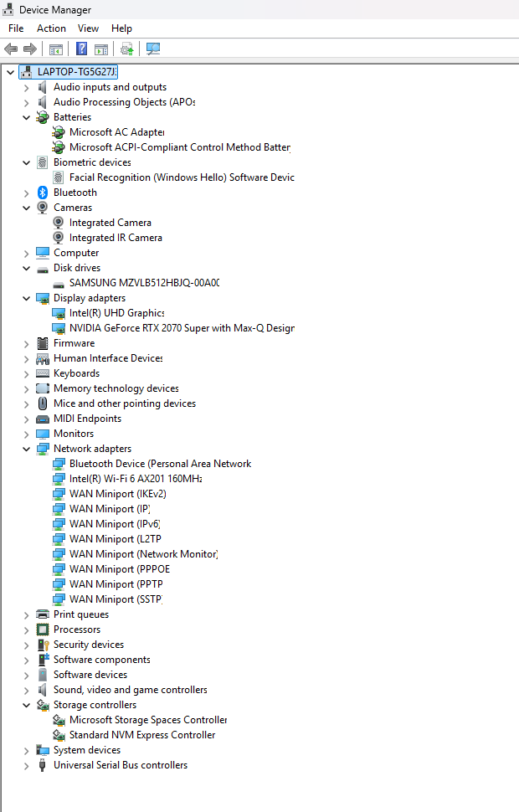Collapse the Network adapters category

point(27,449)
